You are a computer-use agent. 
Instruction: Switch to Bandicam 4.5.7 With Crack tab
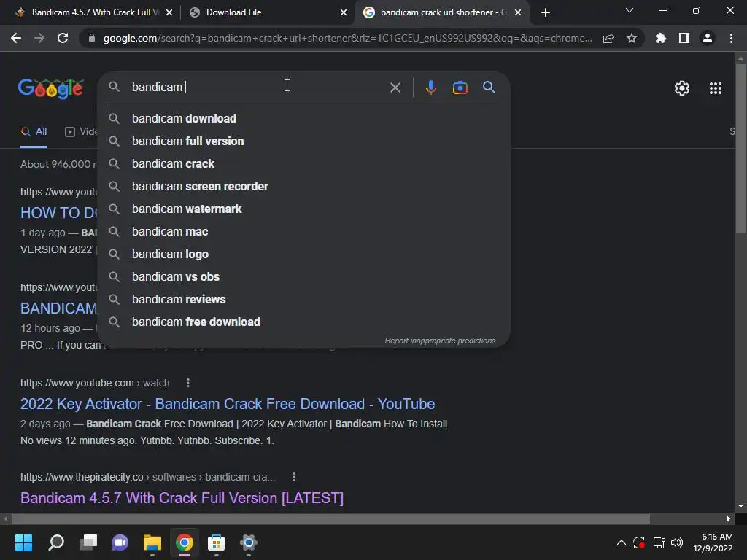[95, 12]
